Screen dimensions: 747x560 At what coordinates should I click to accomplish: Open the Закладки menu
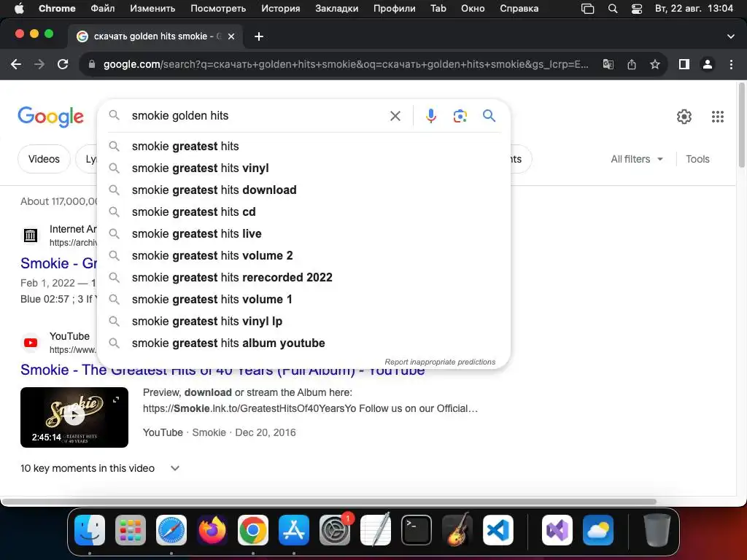coord(337,9)
